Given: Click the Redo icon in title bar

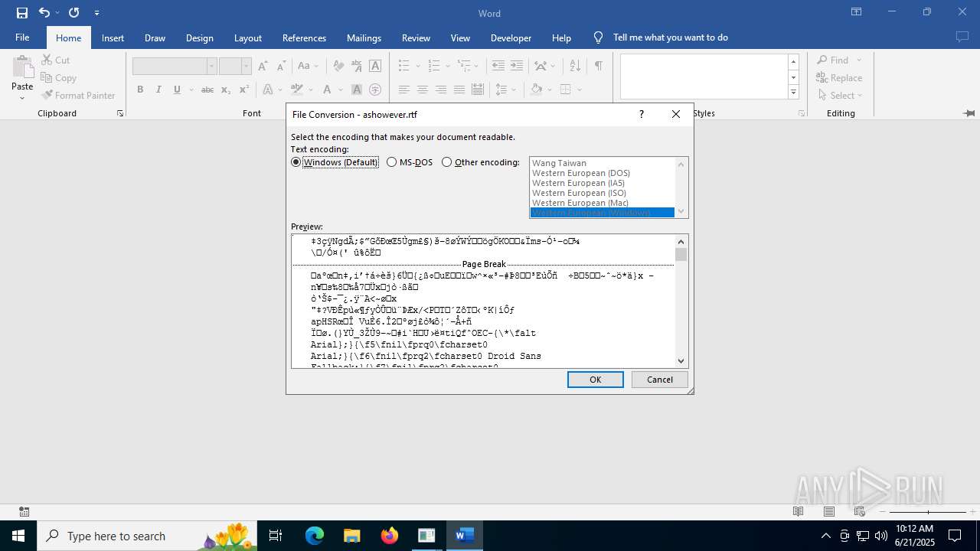Looking at the screenshot, I should pyautogui.click(x=73, y=12).
